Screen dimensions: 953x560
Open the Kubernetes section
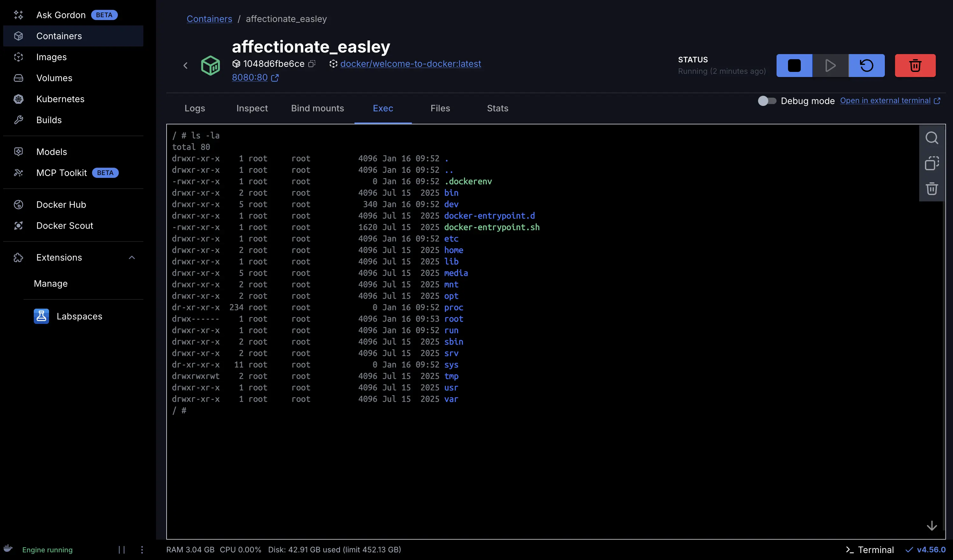click(61, 99)
